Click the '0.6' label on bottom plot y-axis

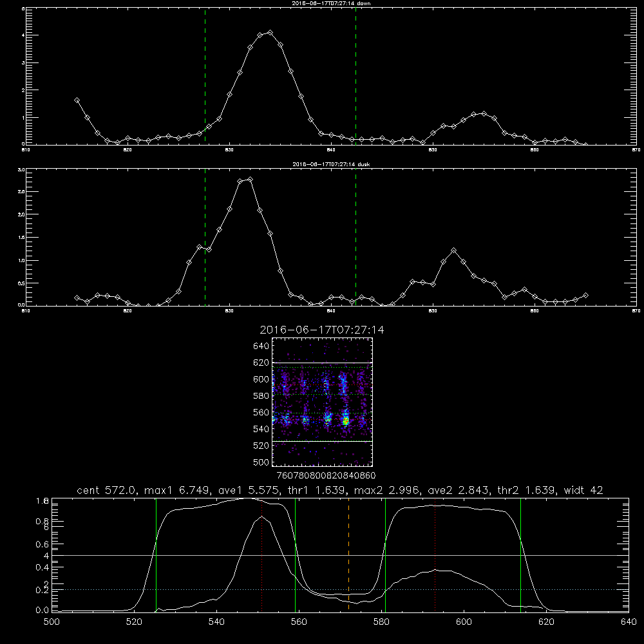point(43,544)
